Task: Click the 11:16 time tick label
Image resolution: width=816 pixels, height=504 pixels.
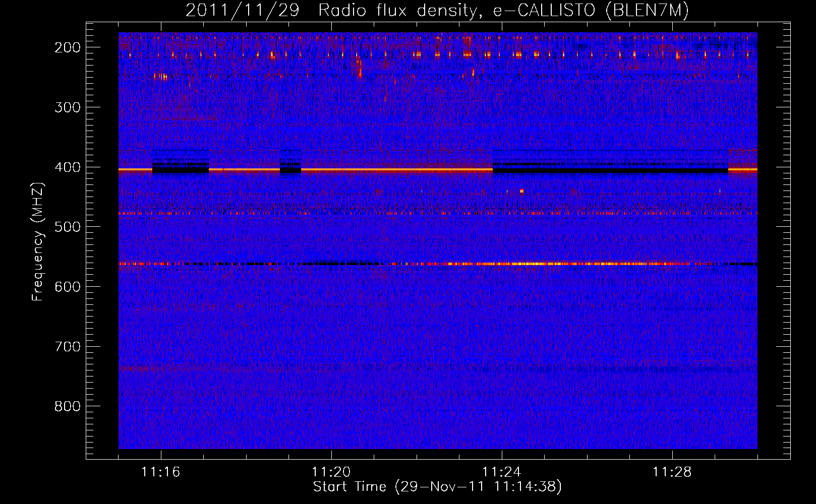Action: pyautogui.click(x=161, y=472)
